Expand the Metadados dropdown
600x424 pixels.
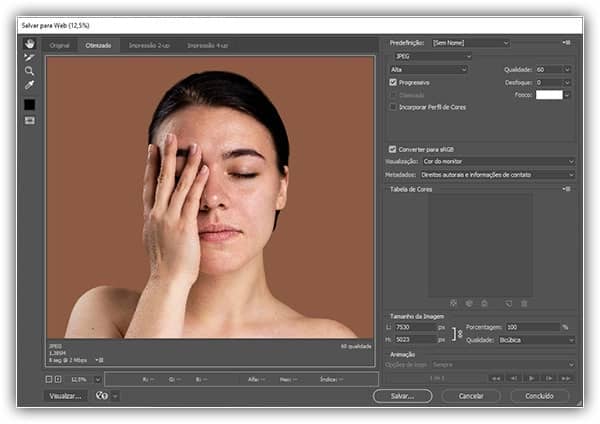(x=497, y=174)
